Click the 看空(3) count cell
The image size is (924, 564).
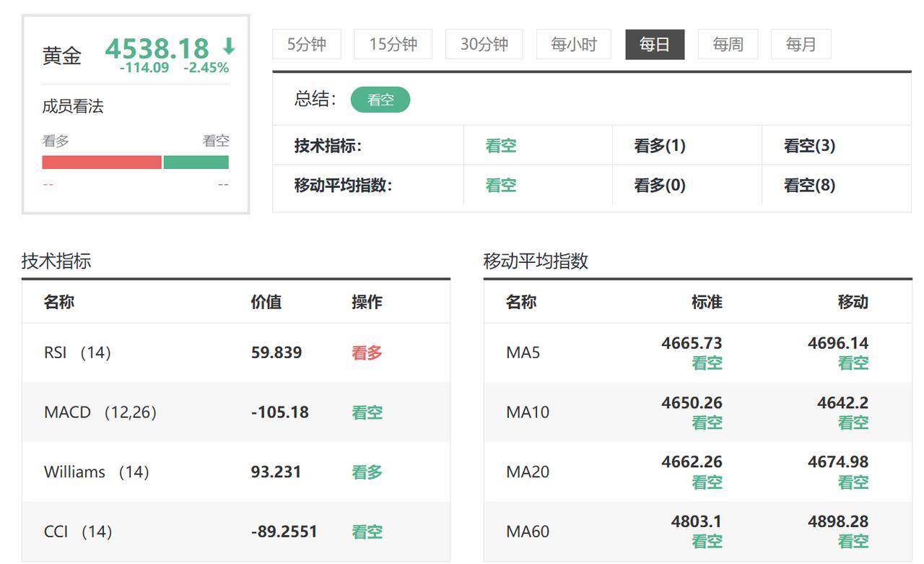[810, 146]
